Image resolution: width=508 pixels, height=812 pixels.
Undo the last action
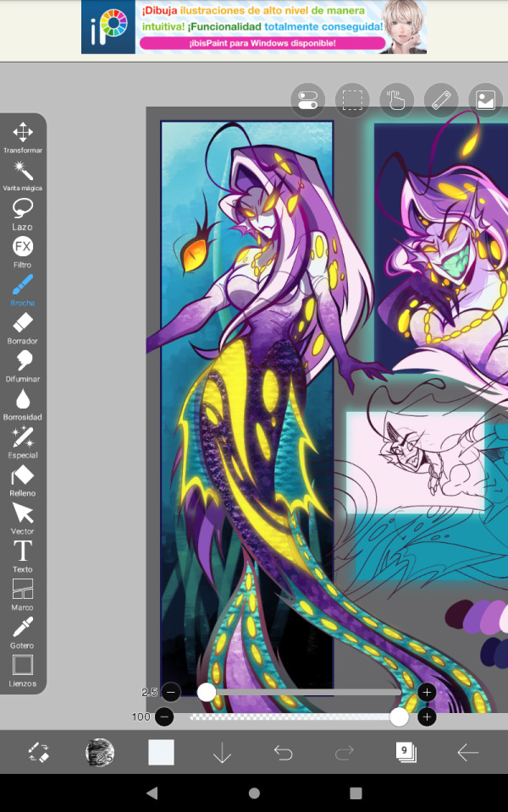(x=283, y=753)
